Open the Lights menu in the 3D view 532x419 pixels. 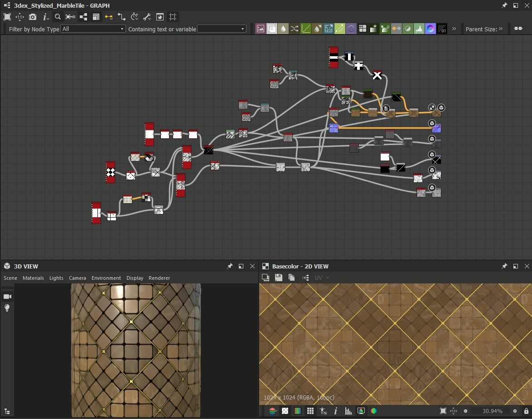56,278
